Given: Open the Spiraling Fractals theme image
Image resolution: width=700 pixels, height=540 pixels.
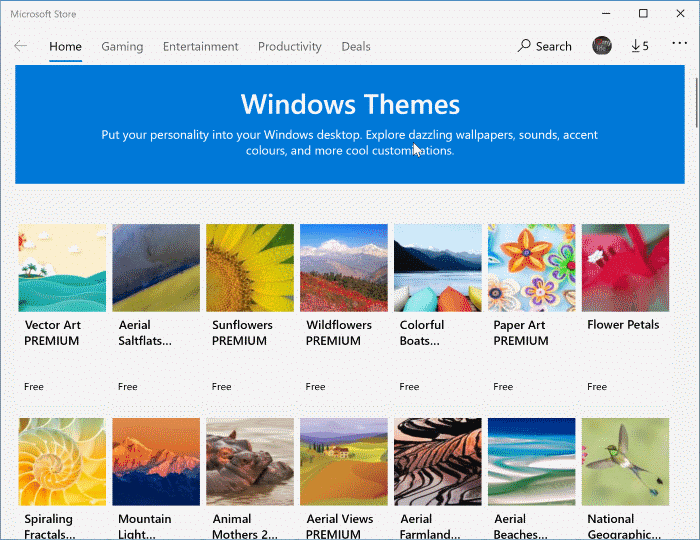Looking at the screenshot, I should [62, 461].
